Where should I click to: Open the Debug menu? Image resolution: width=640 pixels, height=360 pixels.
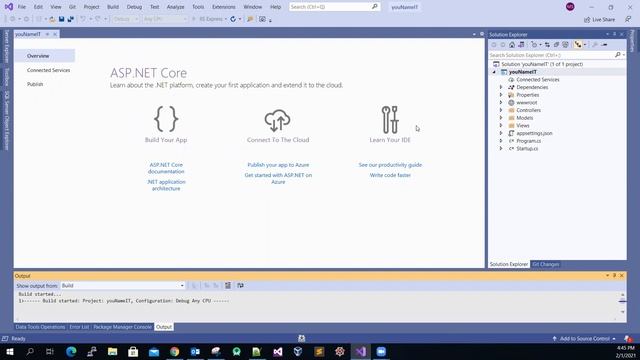[x=134, y=7]
